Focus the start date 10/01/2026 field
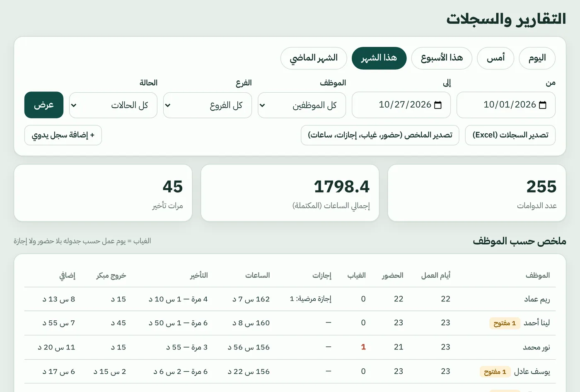 (506, 105)
